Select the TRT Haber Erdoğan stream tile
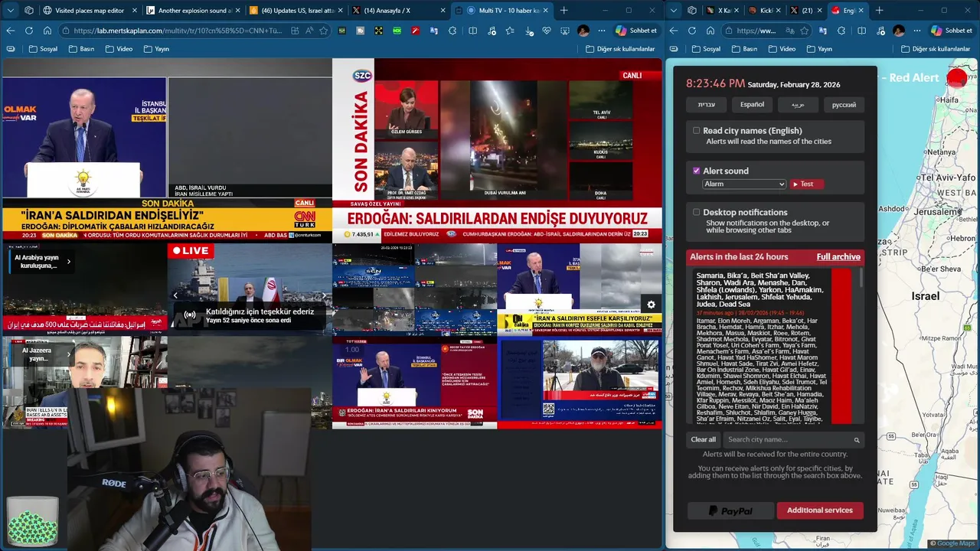Image resolution: width=980 pixels, height=551 pixels. click(414, 383)
